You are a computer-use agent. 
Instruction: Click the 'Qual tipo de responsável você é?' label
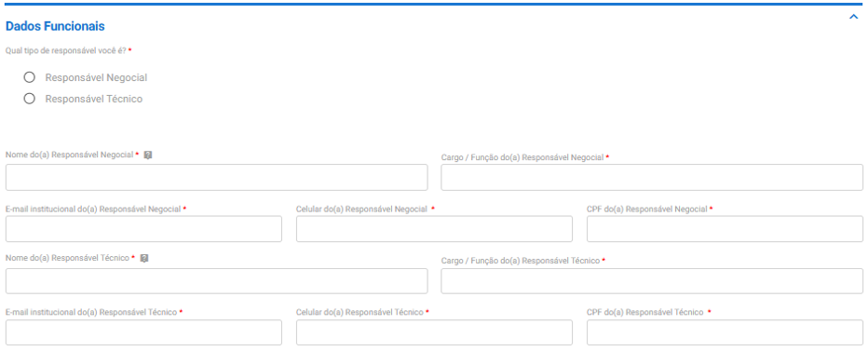click(66, 50)
